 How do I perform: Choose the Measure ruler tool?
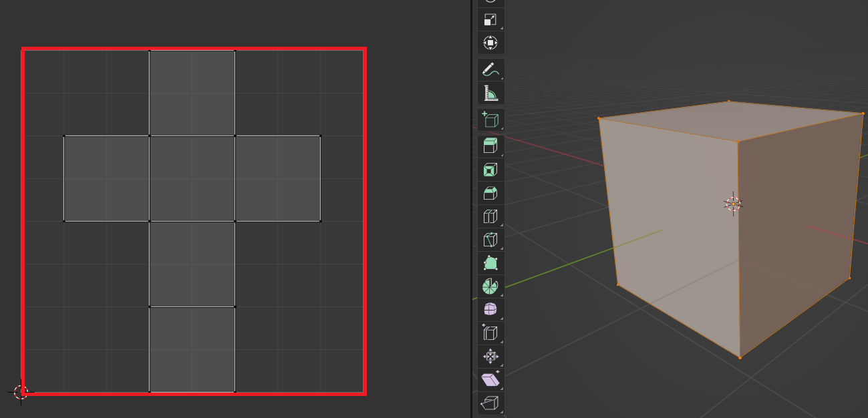(x=490, y=93)
